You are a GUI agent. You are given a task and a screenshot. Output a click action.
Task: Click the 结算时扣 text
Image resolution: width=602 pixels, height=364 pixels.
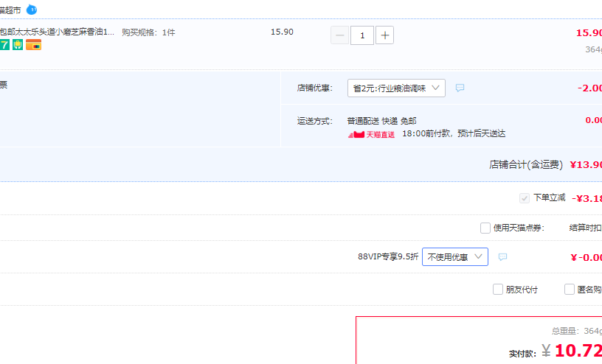[585, 228]
